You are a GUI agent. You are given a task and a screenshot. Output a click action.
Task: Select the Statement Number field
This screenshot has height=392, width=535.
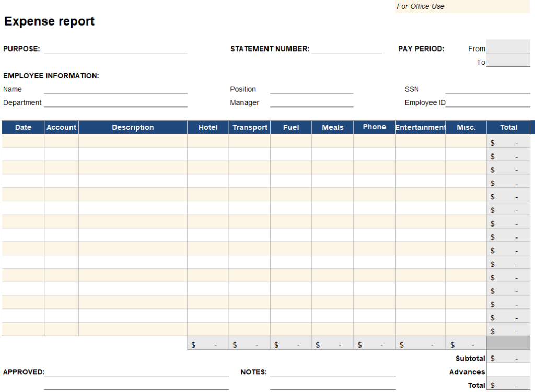tap(346, 49)
